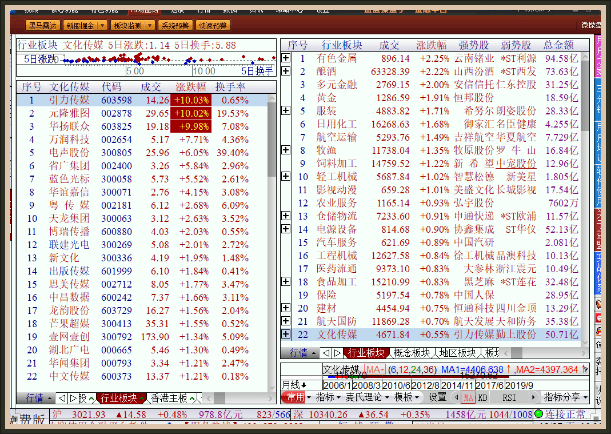This screenshot has height=434, width=611.
Task: Click the 设置 button in indicator bar
Action: click(437, 397)
